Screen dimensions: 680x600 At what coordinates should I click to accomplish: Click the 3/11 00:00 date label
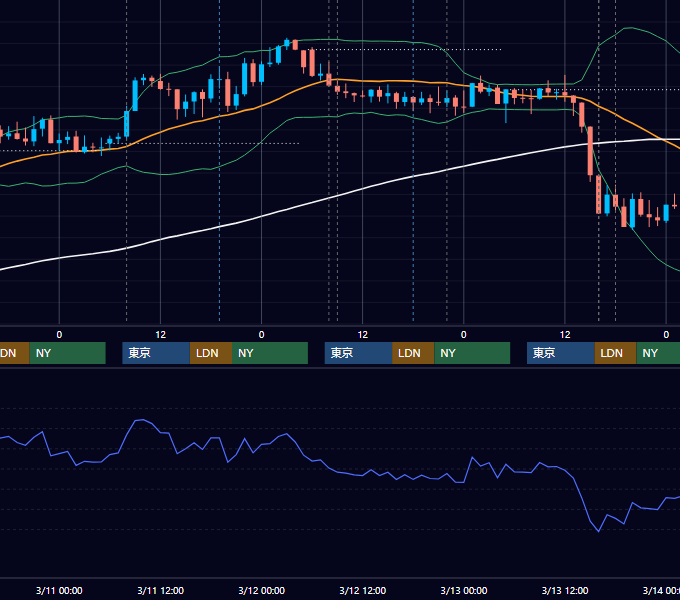59,590
